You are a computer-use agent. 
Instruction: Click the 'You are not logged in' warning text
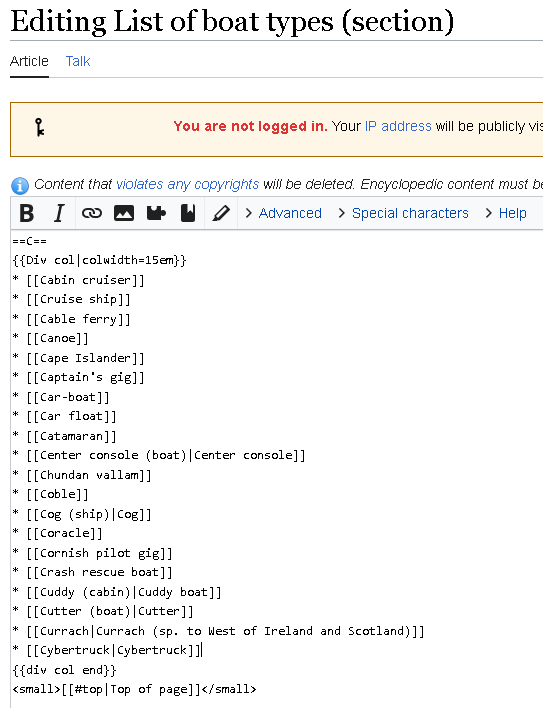pos(251,126)
